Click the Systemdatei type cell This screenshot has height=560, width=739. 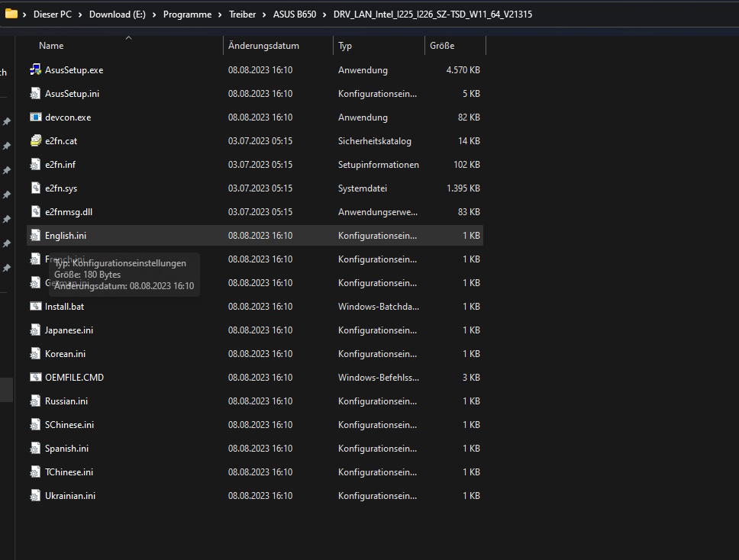click(x=362, y=188)
